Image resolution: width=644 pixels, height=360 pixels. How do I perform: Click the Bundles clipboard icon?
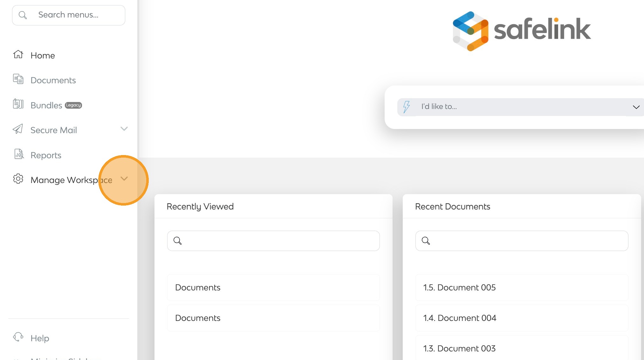[18, 104]
